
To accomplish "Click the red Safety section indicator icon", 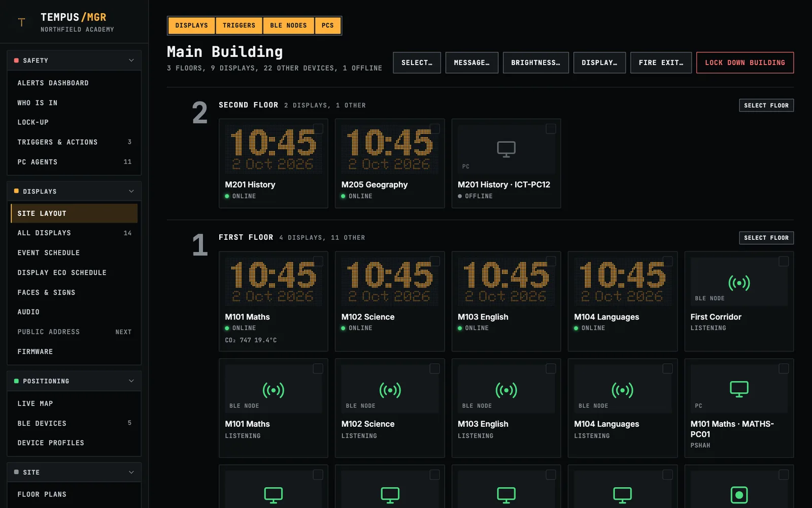I will pyautogui.click(x=16, y=60).
